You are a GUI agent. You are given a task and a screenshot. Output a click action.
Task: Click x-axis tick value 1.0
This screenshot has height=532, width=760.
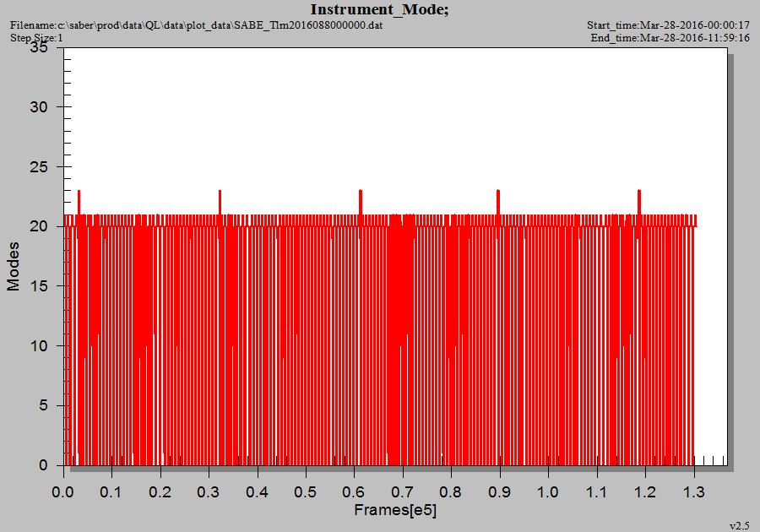[x=548, y=492]
